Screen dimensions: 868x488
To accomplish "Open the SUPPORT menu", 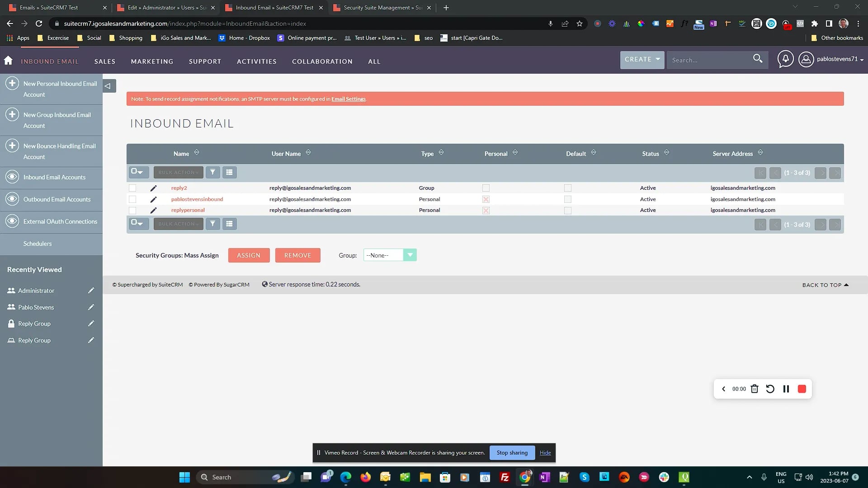I will pyautogui.click(x=205, y=61).
